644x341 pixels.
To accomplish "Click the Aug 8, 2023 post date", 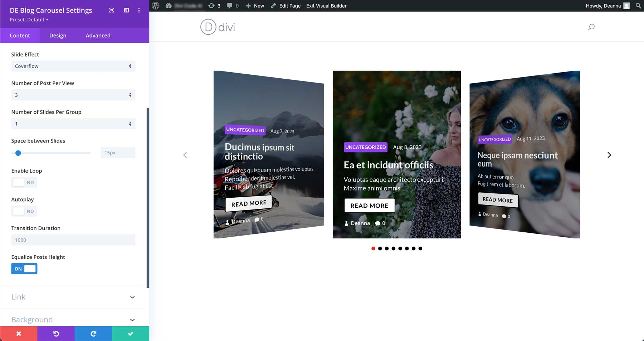I will [x=407, y=147].
